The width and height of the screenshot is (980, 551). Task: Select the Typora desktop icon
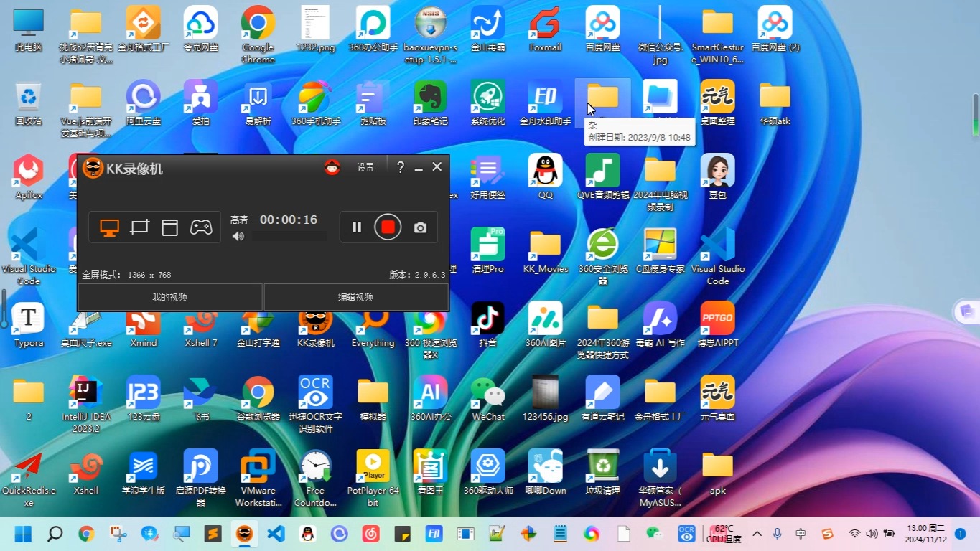coord(29,325)
